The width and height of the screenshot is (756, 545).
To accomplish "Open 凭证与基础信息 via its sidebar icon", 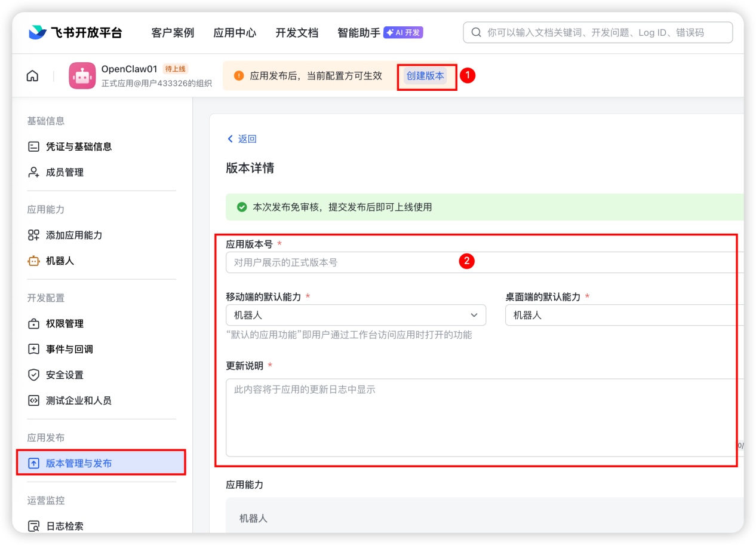I will pos(34,146).
